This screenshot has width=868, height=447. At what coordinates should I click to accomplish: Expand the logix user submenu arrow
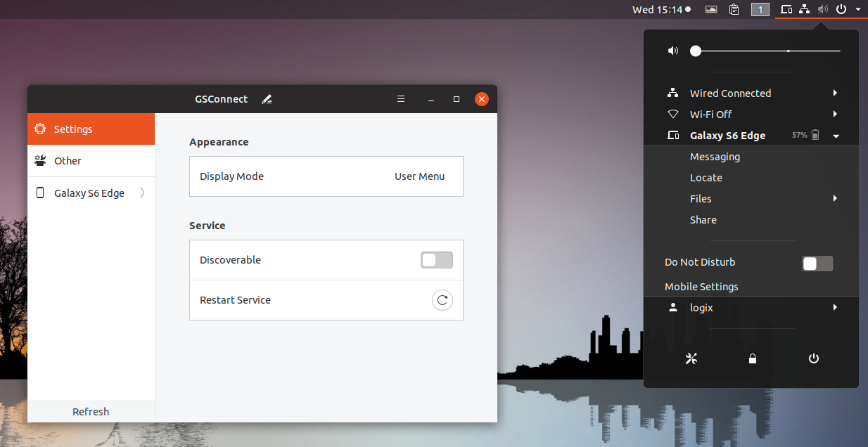tap(836, 307)
